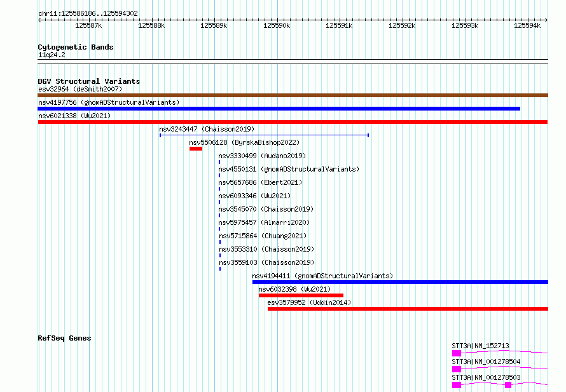
Task: Open nsv5715864 (Chuang2021) variant label
Action: click(x=263, y=236)
